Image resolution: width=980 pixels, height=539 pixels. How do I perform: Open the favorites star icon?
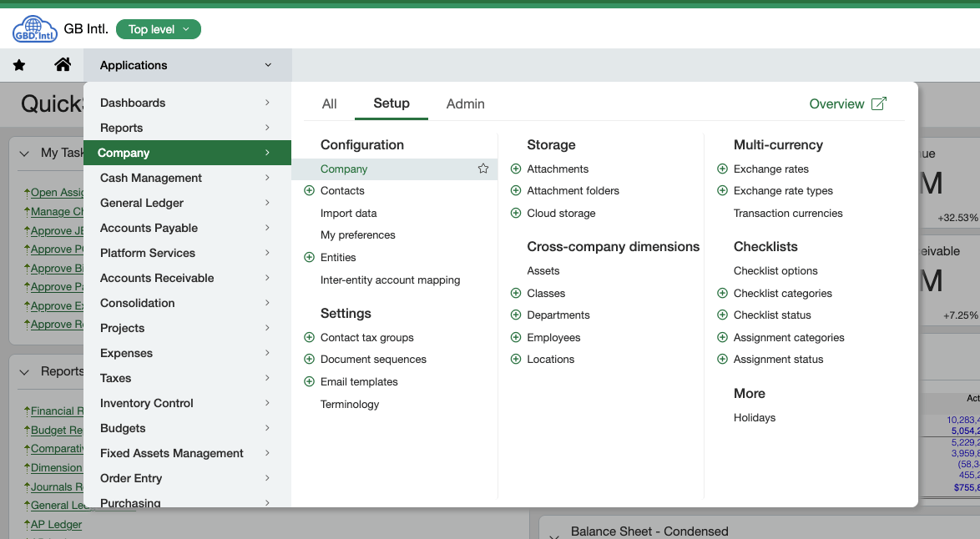click(x=19, y=65)
